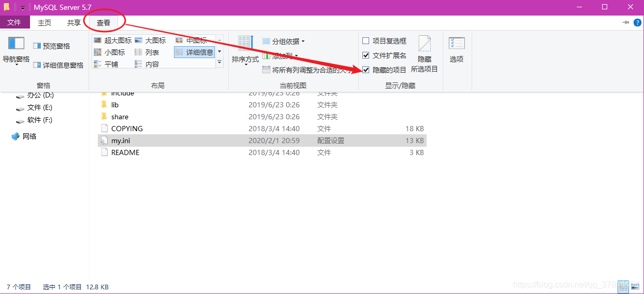Open the Help question mark icon
Screen dimensions: 644x294
[x=637, y=23]
